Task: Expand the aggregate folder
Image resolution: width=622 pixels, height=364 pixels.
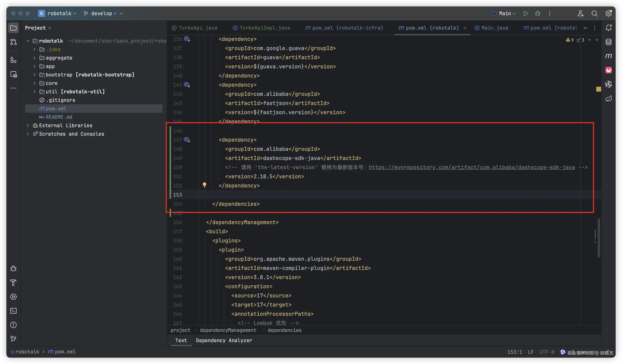Action: tap(34, 58)
